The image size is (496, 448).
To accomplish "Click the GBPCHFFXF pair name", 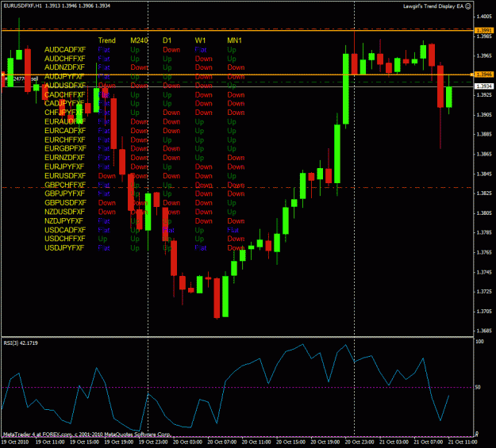I will pyautogui.click(x=65, y=185).
